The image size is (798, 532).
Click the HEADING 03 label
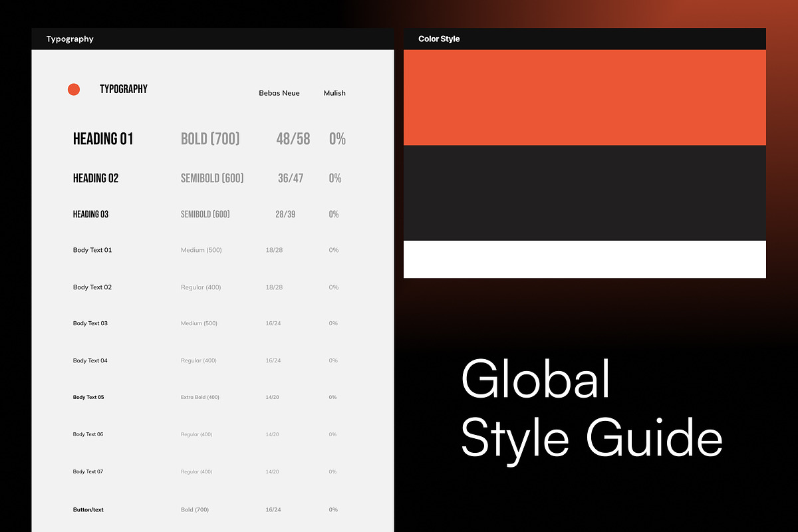coord(90,214)
